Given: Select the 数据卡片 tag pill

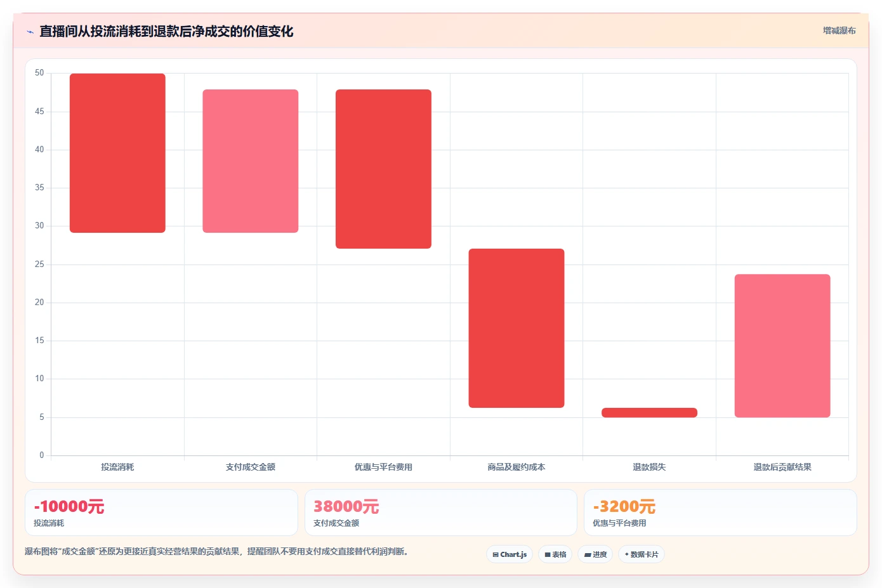Looking at the screenshot, I should point(642,554).
